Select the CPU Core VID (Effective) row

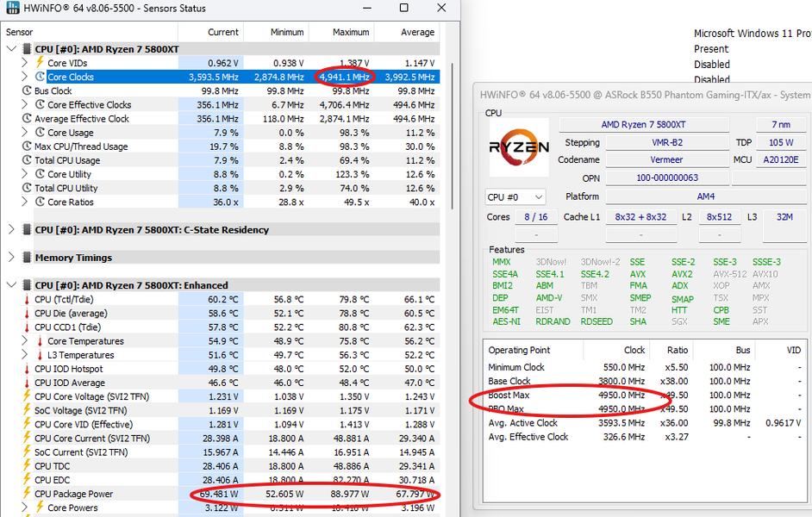tap(232, 424)
